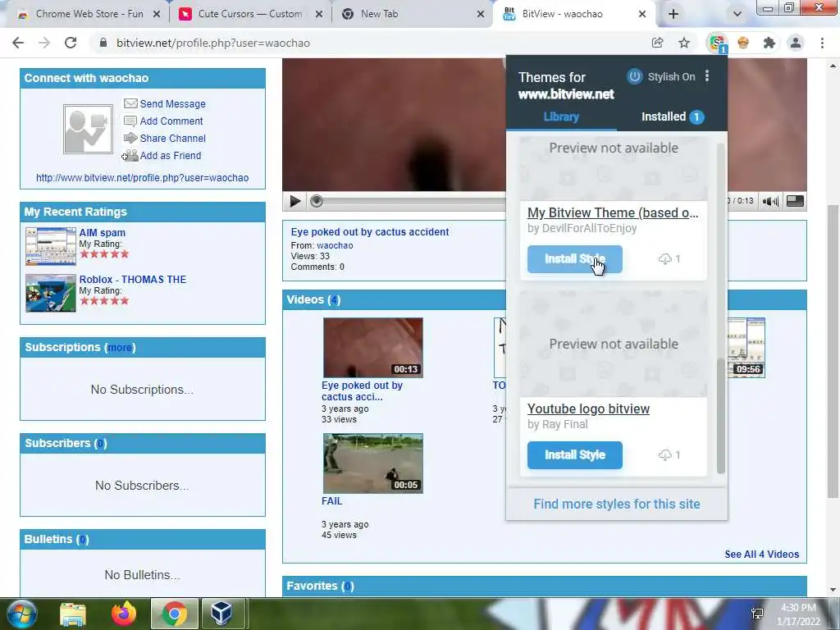Open the AIM spam video thumbnail
Viewport: 840px width, 630px height.
[x=51, y=246]
